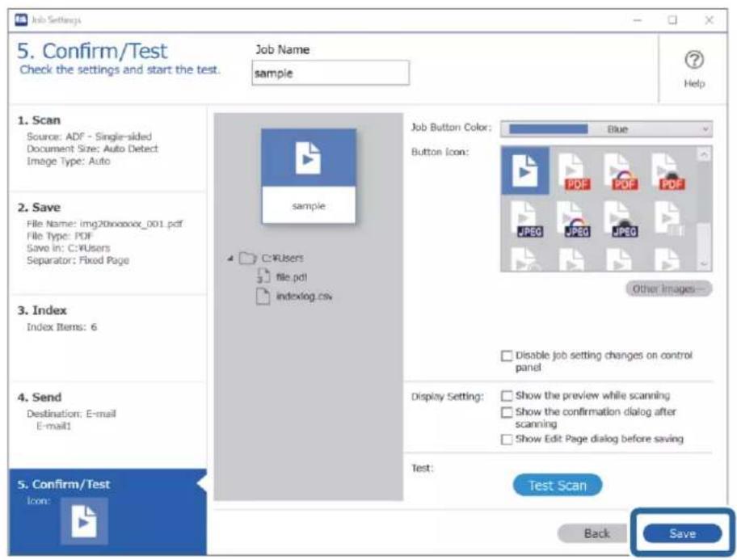Viewport: 737px width, 560px height.
Task: Choose the plain JPEG button icon
Action: click(526, 219)
